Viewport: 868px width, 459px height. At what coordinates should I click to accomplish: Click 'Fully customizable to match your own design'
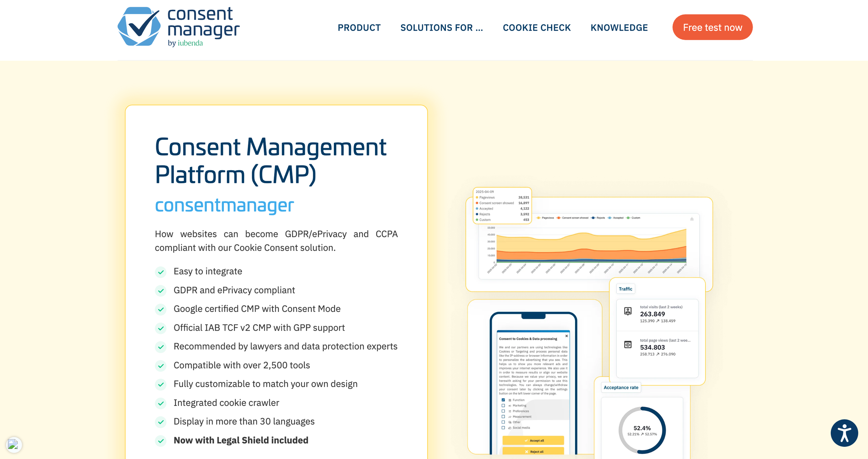[x=265, y=384]
